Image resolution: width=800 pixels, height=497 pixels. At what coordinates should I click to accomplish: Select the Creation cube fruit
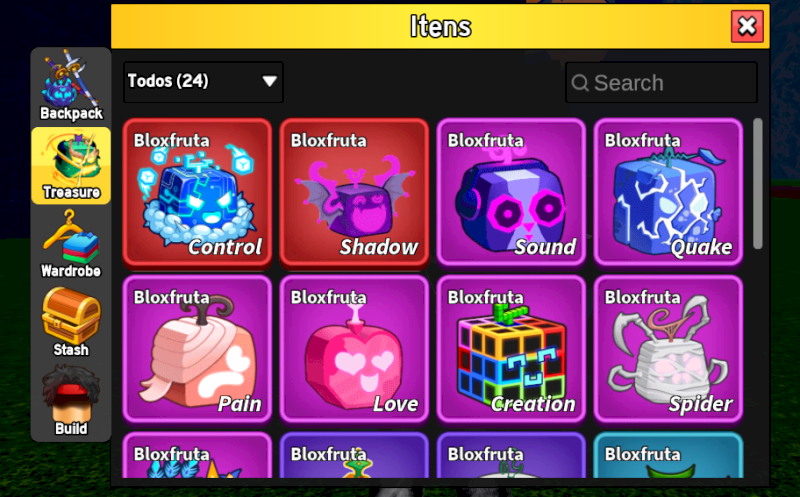pyautogui.click(x=511, y=350)
